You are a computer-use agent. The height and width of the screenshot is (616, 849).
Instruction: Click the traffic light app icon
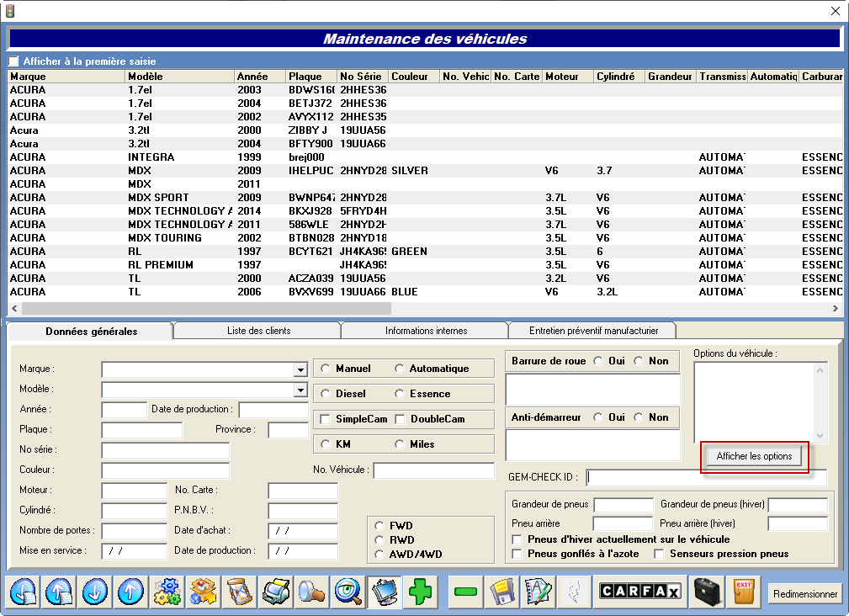(x=10, y=10)
